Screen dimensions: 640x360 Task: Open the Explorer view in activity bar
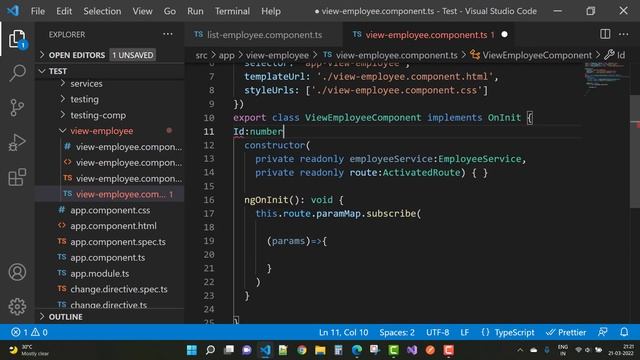pyautogui.click(x=17, y=39)
